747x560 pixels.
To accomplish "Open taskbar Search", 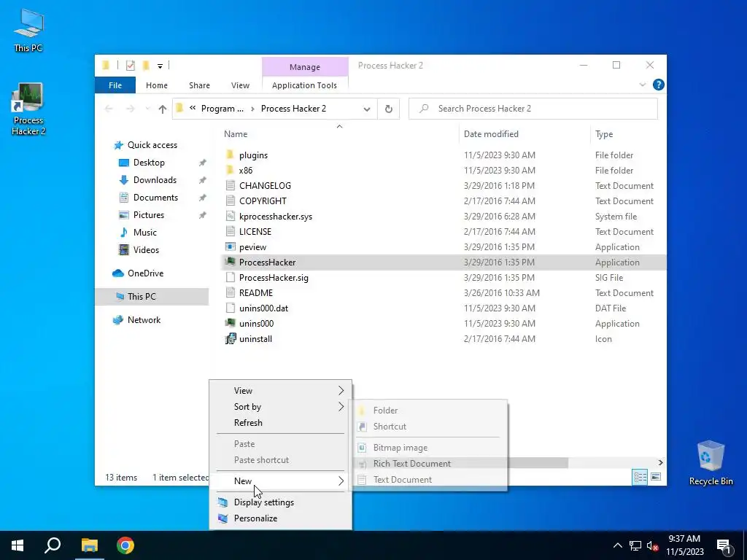I will coord(53,545).
